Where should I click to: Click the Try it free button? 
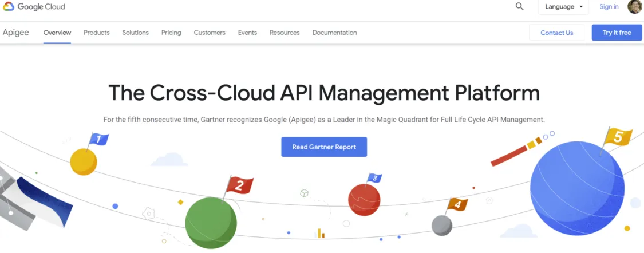617,33
